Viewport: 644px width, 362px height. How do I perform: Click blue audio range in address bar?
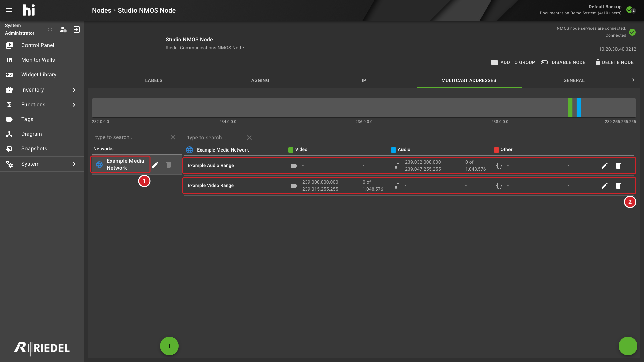coord(579,108)
